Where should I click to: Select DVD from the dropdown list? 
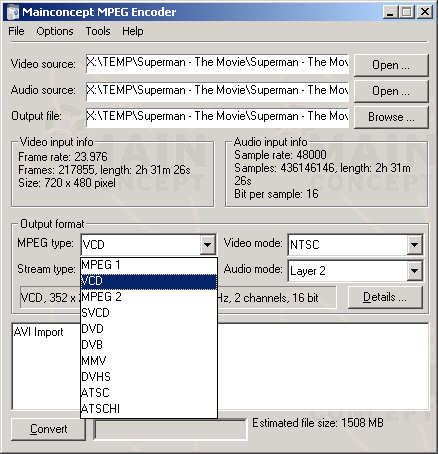coord(149,329)
